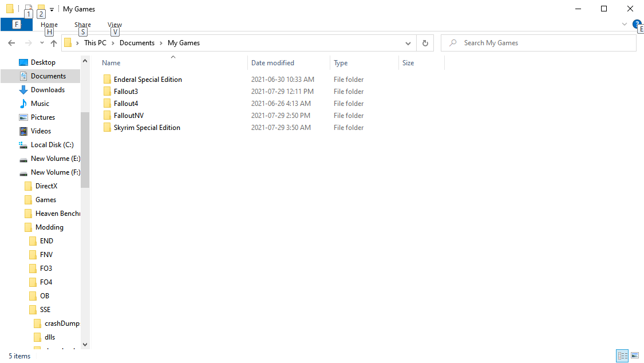The height and width of the screenshot is (363, 644).
Task: Click New Folder icon in quick access toolbar
Action: (41, 9)
